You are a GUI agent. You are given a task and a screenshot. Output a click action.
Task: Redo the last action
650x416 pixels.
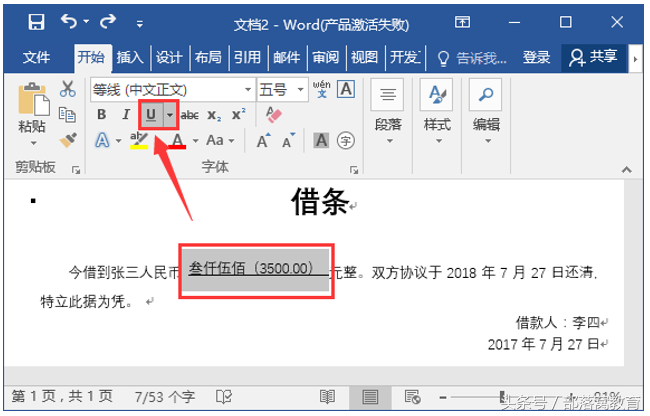[x=107, y=21]
